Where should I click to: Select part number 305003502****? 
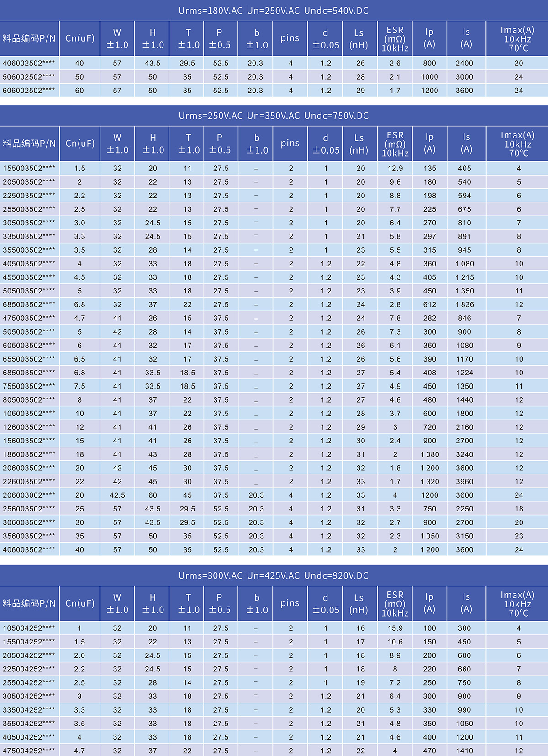29,223
